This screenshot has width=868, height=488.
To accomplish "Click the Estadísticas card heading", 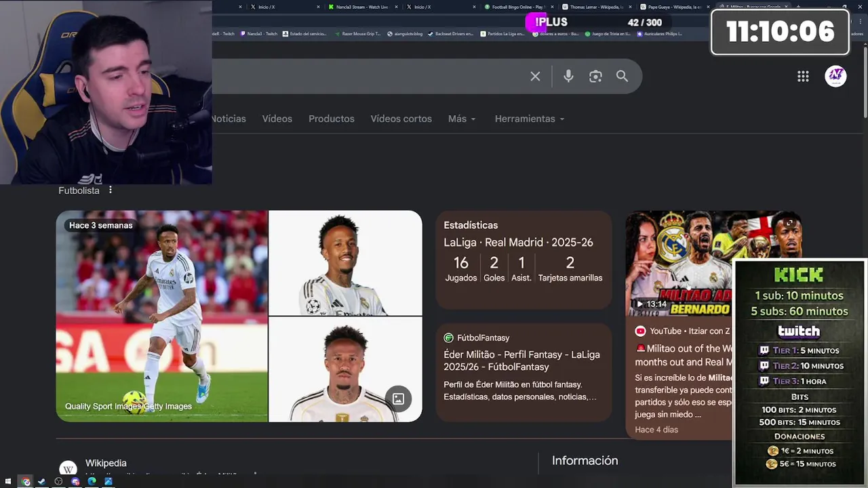I will point(471,225).
